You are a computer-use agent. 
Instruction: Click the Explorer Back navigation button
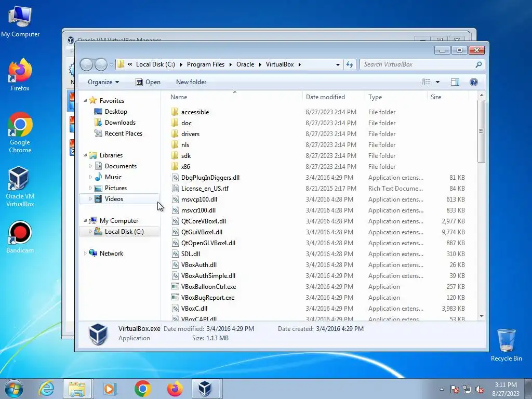[x=87, y=64]
